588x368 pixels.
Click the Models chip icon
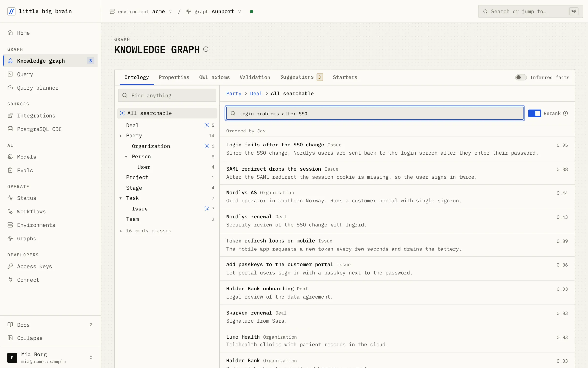tap(10, 157)
